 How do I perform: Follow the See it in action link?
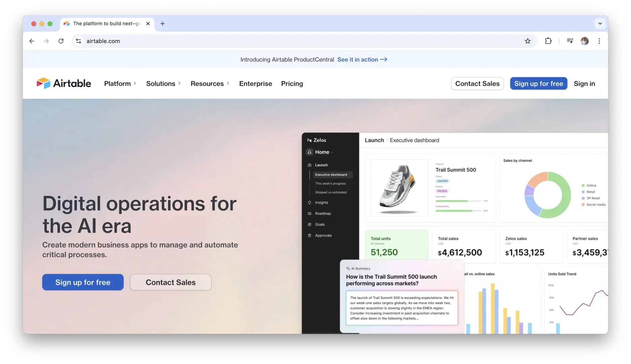pyautogui.click(x=362, y=60)
